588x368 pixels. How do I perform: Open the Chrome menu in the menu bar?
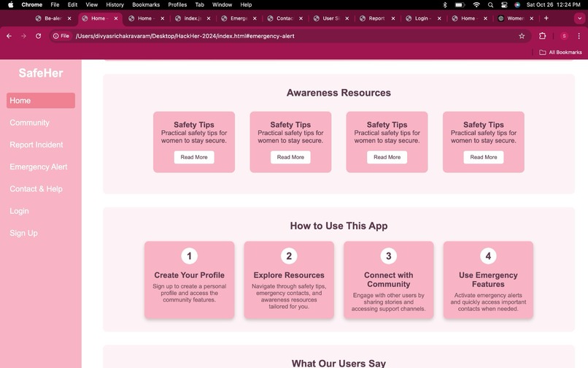pos(32,4)
